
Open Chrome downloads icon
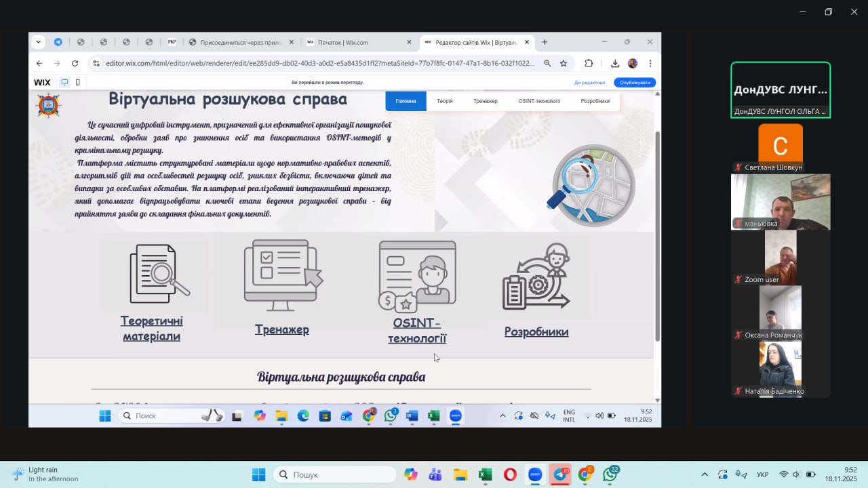pos(615,63)
